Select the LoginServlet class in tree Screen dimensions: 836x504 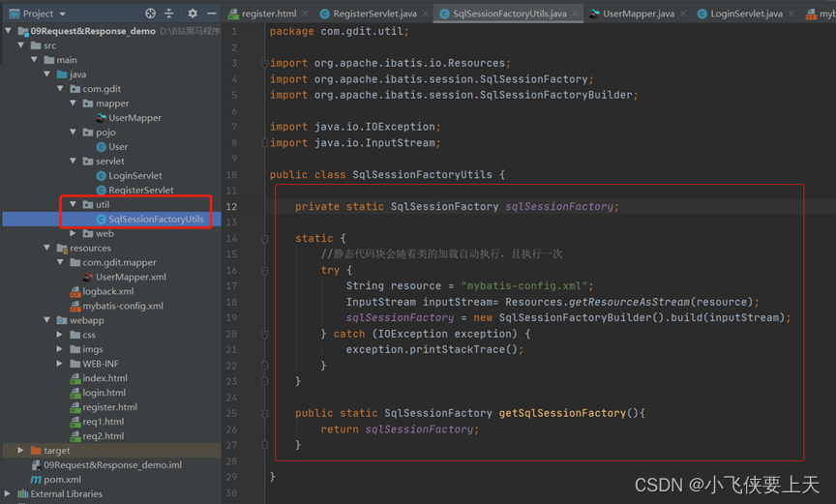pos(134,176)
